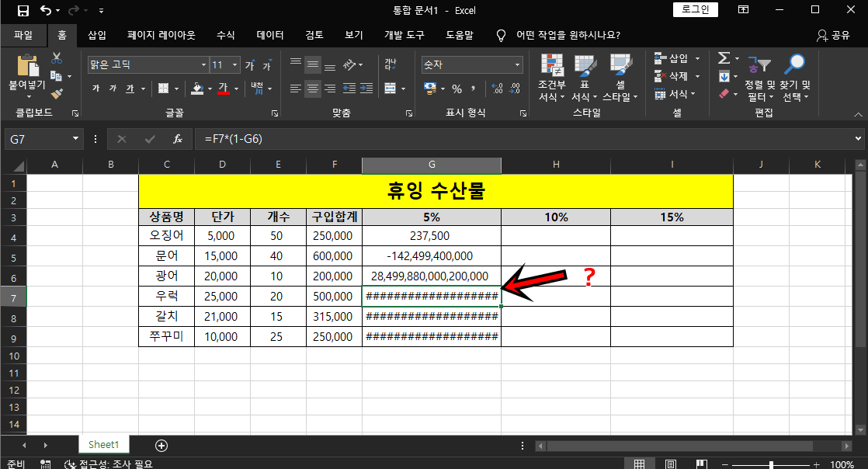
Task: Click the Paste (붙여넣기) icon
Action: point(27,65)
